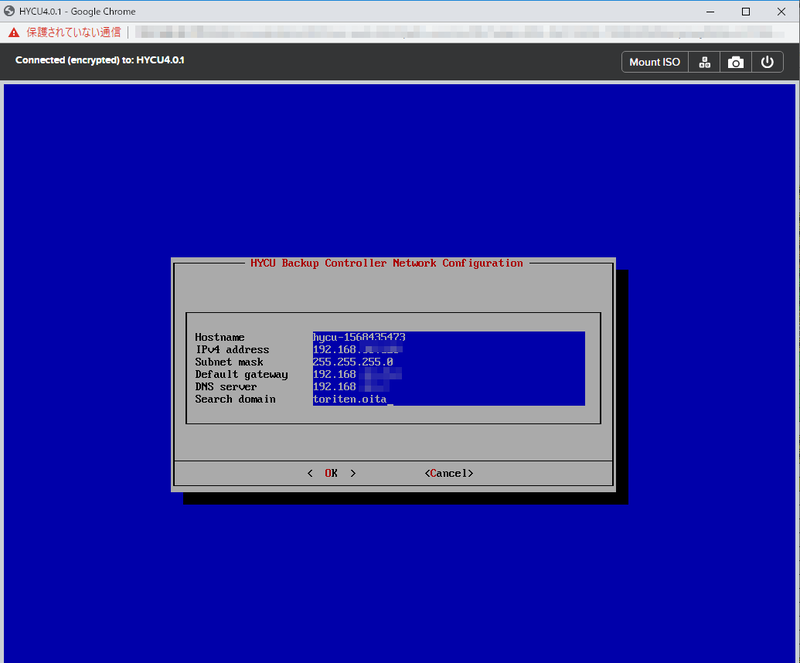Click the 'Subnet mask' label

(229, 362)
